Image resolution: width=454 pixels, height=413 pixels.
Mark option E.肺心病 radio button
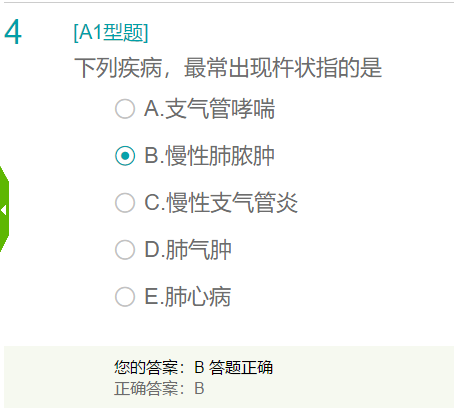(x=125, y=297)
